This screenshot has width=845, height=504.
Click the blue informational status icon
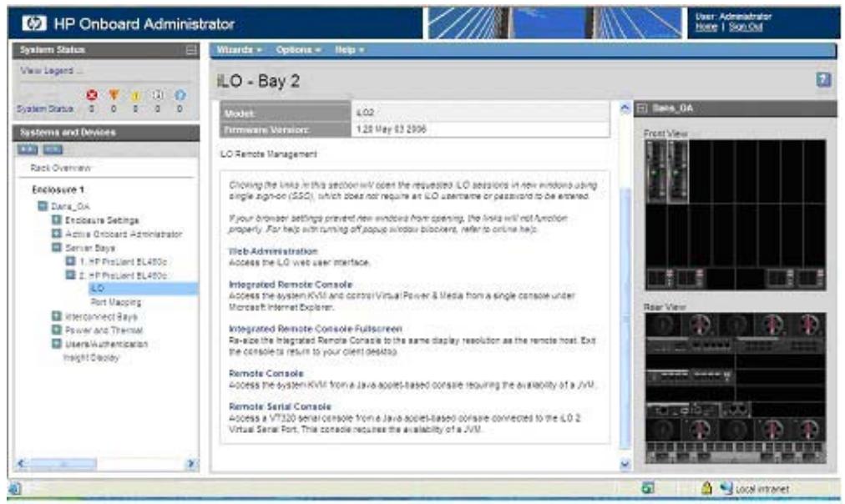[180, 95]
